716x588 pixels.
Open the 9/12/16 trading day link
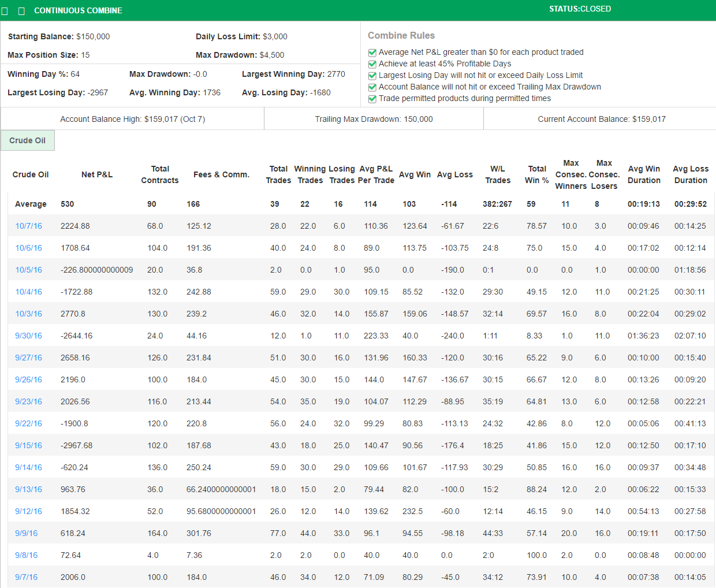[x=28, y=511]
